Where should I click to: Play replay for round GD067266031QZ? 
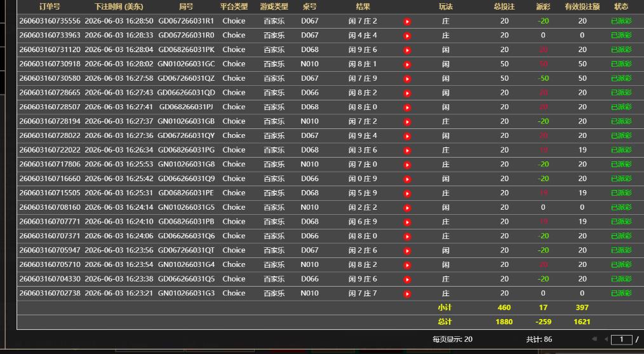pyautogui.click(x=407, y=79)
